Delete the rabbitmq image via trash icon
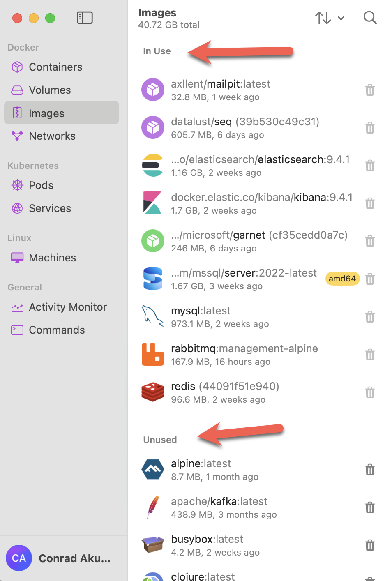 (370, 355)
